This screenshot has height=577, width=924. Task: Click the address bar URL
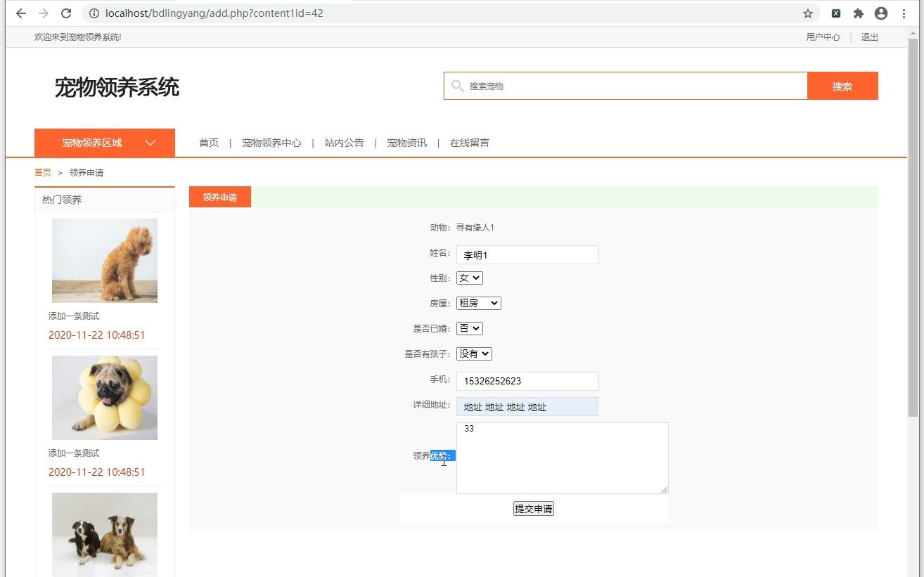tap(214, 13)
